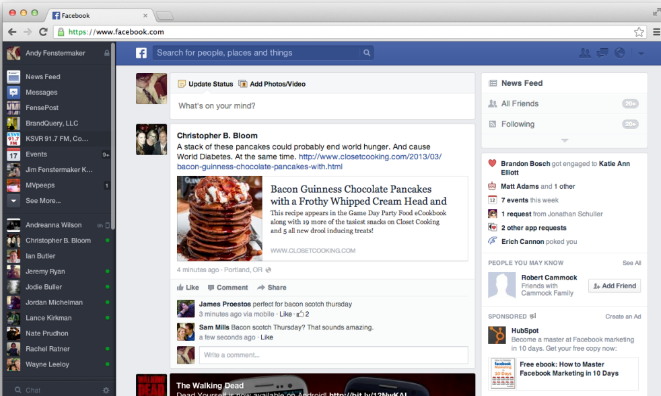Click Christopher B. Bloom post author name

(x=217, y=136)
